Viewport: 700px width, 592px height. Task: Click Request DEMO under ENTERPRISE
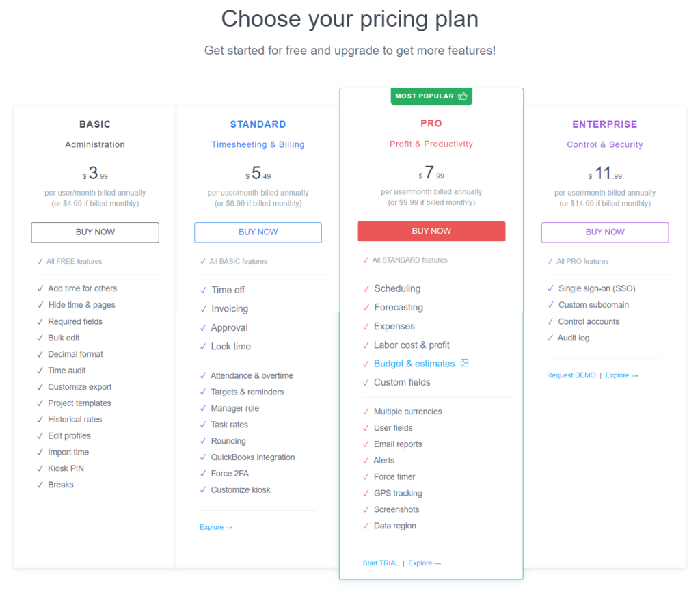[x=571, y=375]
